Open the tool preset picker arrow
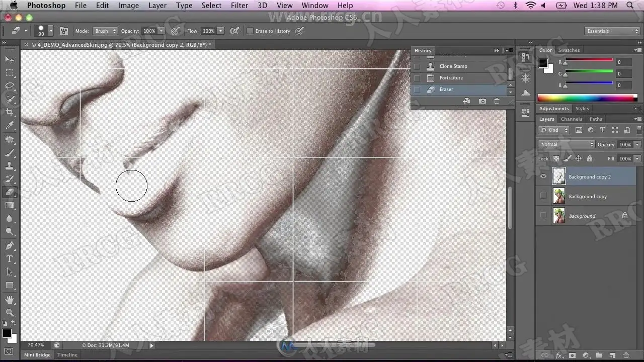Screen dimensions: 644x362 click(x=26, y=31)
